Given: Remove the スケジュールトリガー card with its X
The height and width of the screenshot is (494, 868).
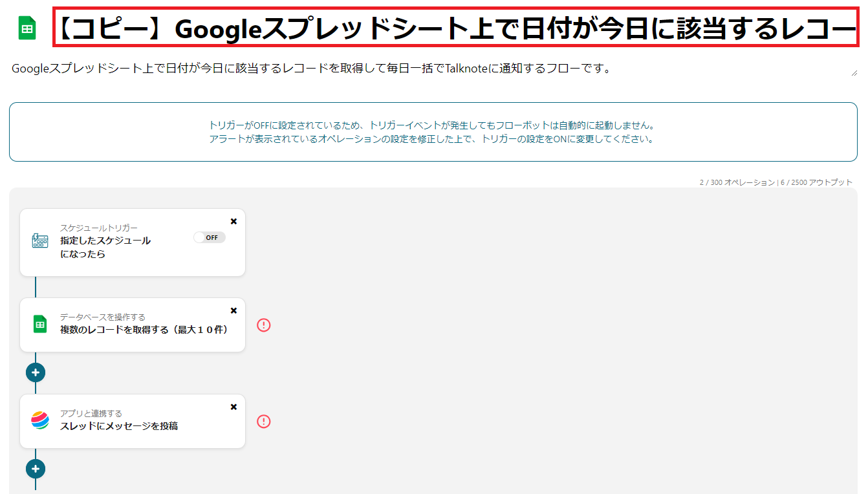Looking at the screenshot, I should point(233,221).
